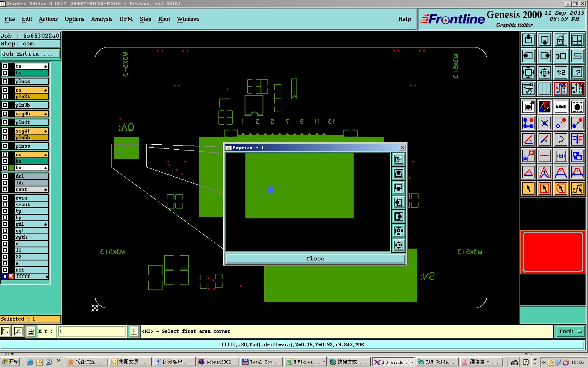This screenshot has height=368, width=588.
Task: Open the ruler measurement tool
Action: pyautogui.click(x=561, y=107)
